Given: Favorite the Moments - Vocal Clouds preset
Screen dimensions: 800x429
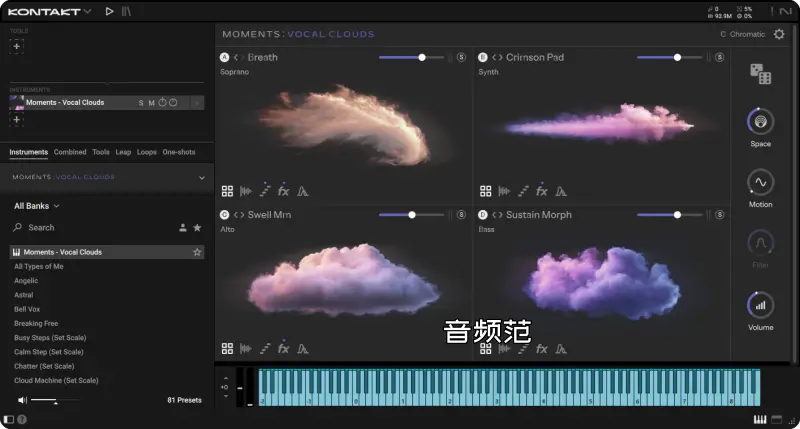Looking at the screenshot, I should (197, 252).
